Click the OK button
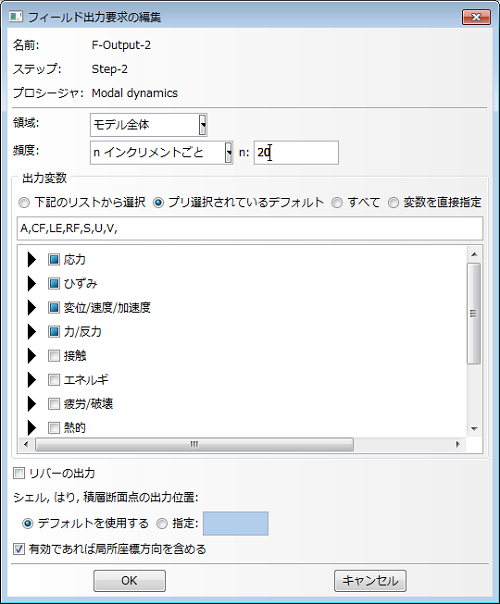 tap(129, 581)
